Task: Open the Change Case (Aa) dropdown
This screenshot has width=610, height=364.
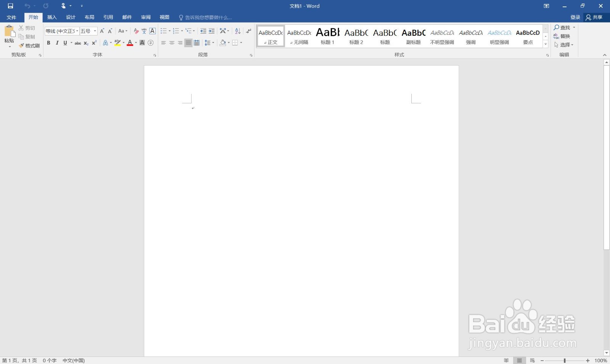Action: pyautogui.click(x=123, y=31)
